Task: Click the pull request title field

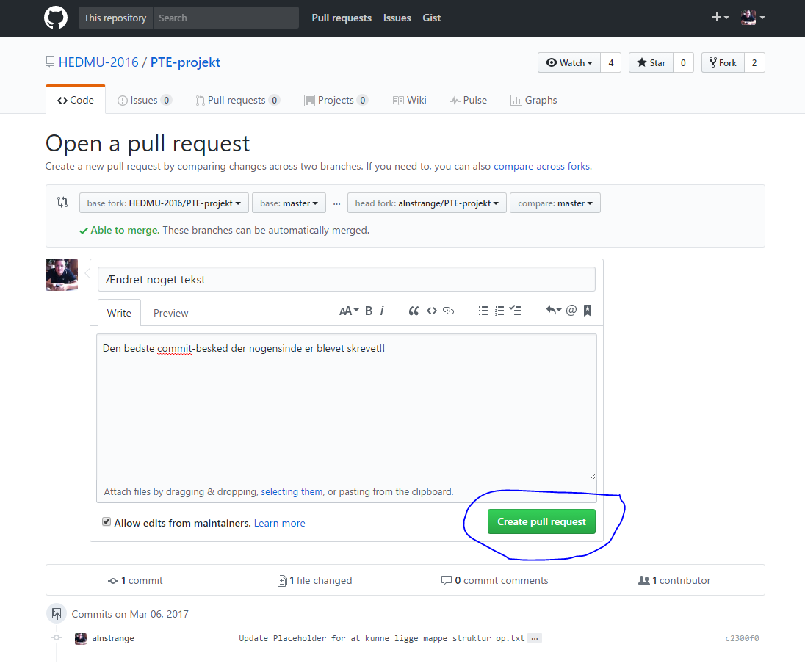Action: (x=347, y=279)
